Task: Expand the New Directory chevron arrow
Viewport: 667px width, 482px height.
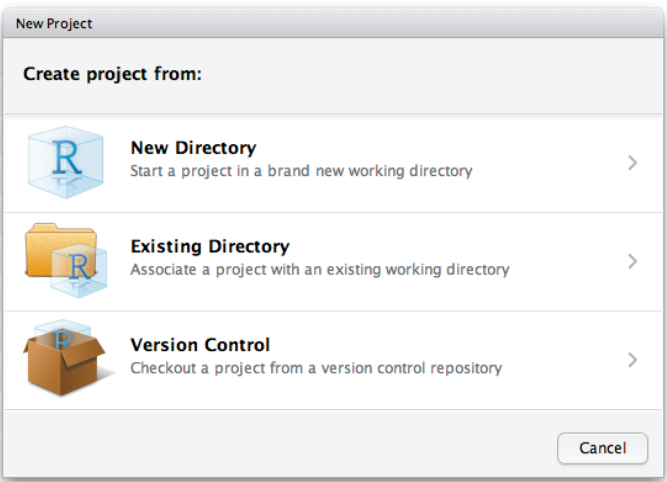Action: (633, 163)
